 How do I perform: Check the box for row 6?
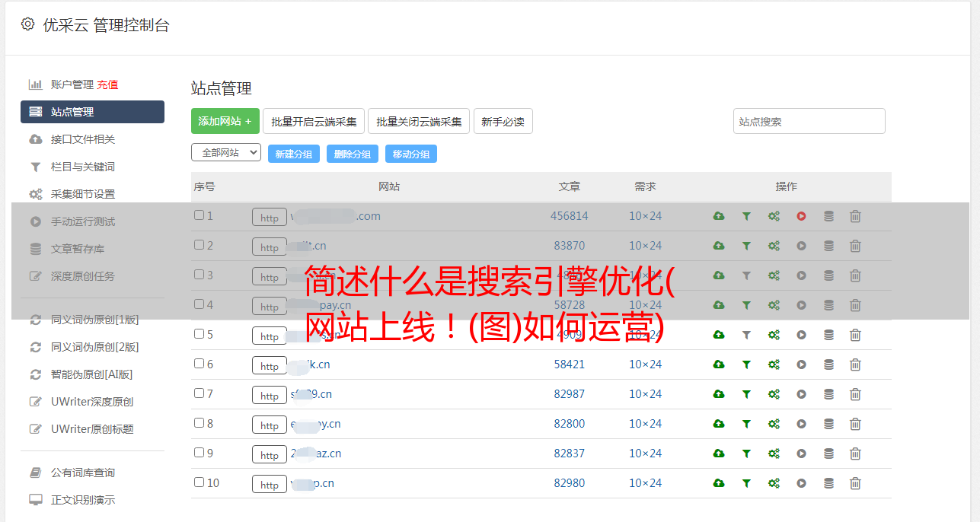tap(199, 364)
